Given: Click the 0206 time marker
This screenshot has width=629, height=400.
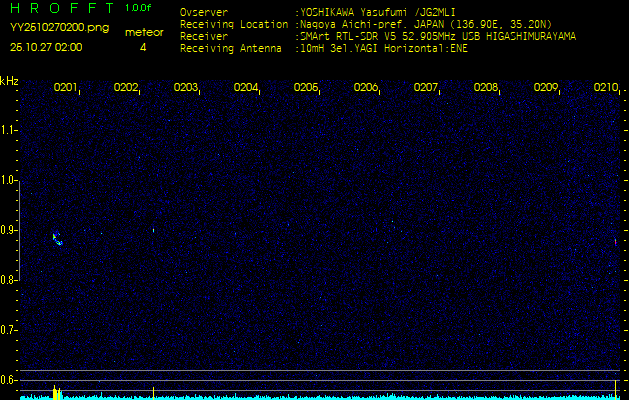Looking at the screenshot, I should point(366,87).
